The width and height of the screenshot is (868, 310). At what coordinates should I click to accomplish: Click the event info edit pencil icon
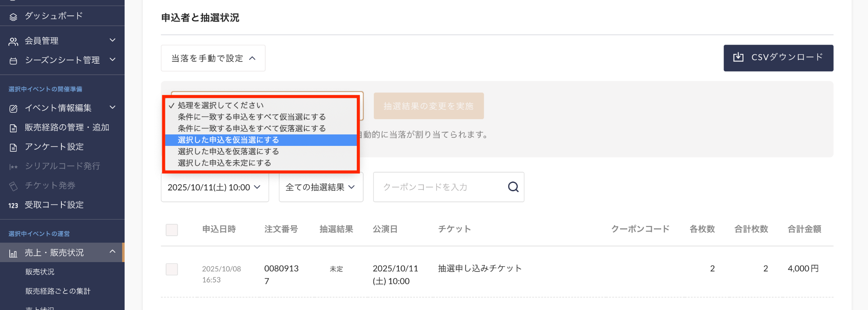[x=14, y=109]
